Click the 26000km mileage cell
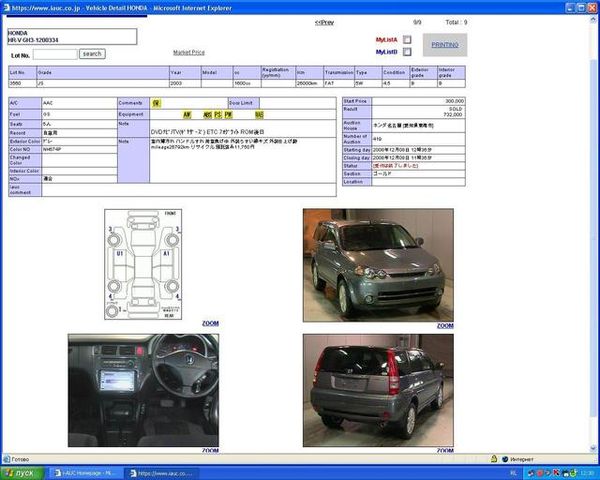 coord(309,83)
